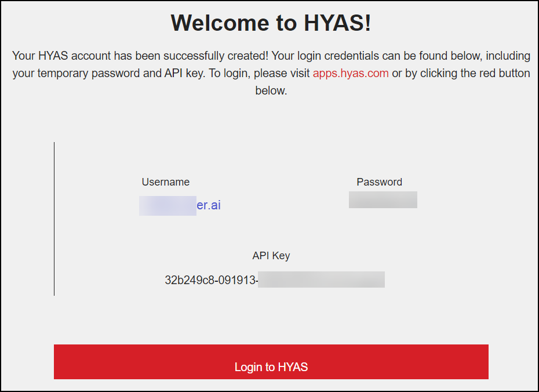This screenshot has height=392, width=539.
Task: Open the apps.hyas.com link
Action: [351, 74]
